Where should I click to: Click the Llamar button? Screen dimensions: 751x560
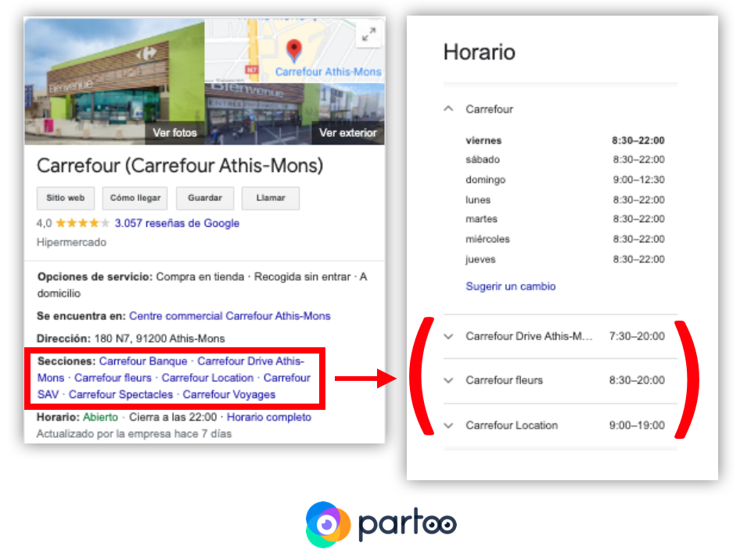click(271, 198)
